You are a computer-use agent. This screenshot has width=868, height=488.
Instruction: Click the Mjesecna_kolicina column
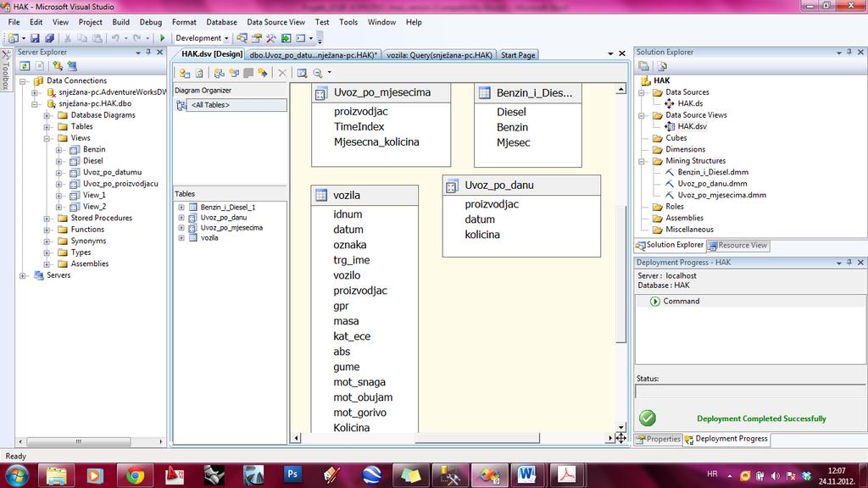(x=376, y=142)
